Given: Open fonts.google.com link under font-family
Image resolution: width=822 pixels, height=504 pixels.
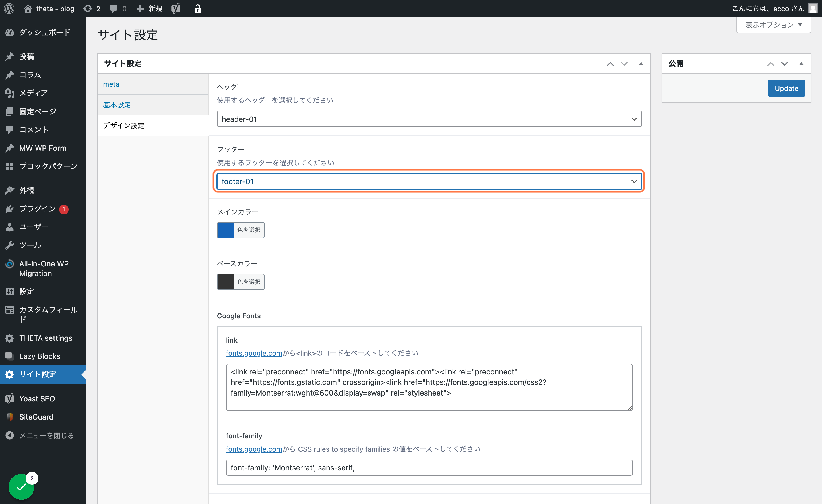Looking at the screenshot, I should tap(254, 449).
